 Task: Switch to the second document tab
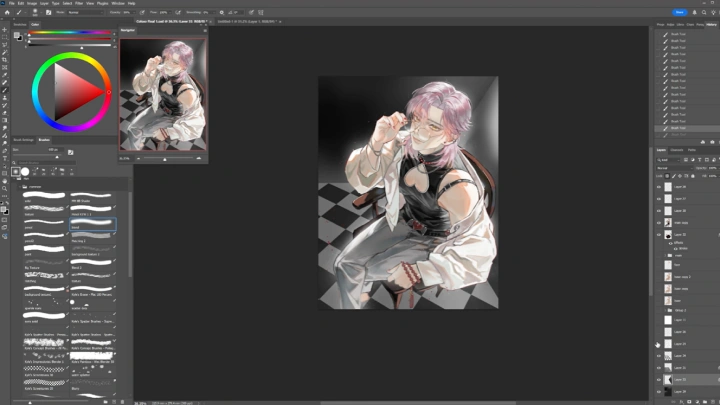tap(247, 22)
